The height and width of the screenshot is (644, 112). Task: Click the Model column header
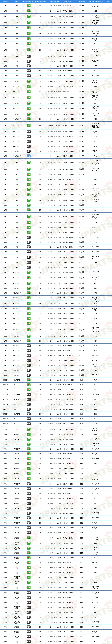pyautogui.click(x=17, y=1)
